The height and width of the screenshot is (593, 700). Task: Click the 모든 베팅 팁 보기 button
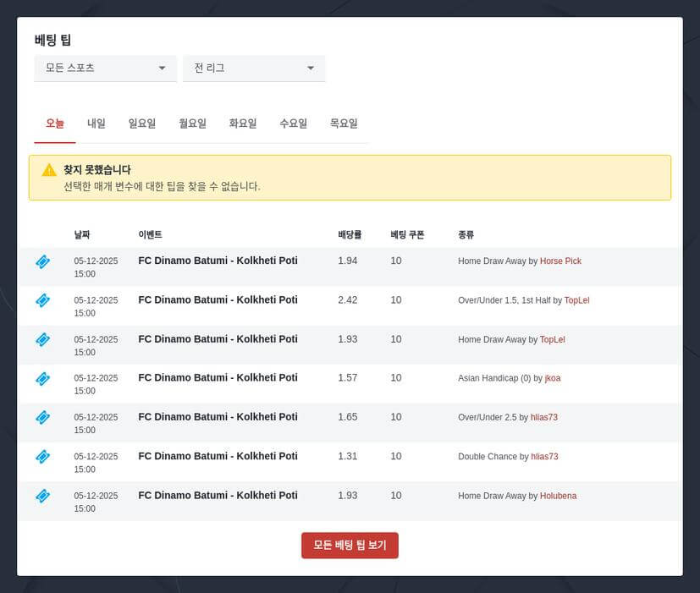tap(350, 546)
